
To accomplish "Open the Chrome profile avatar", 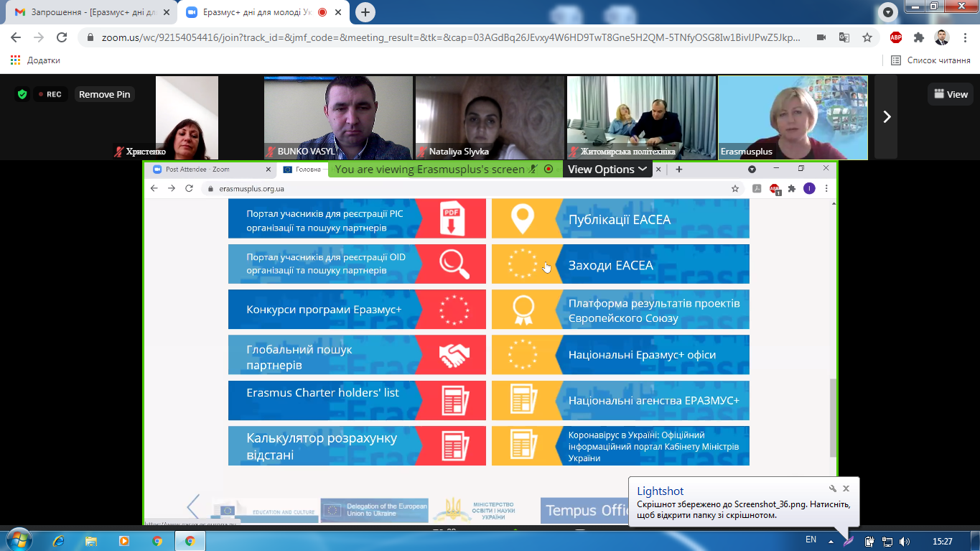I will coord(941,37).
